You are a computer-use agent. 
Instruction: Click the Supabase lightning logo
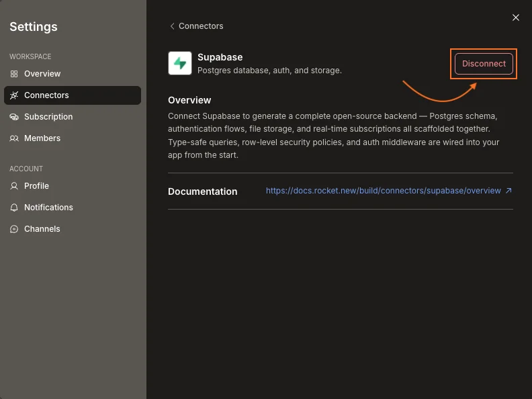click(180, 63)
